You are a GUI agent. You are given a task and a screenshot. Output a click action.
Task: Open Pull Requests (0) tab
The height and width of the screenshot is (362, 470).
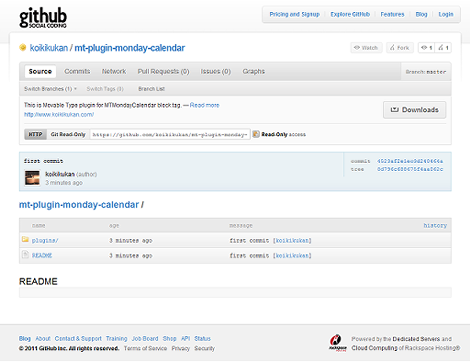tap(163, 71)
